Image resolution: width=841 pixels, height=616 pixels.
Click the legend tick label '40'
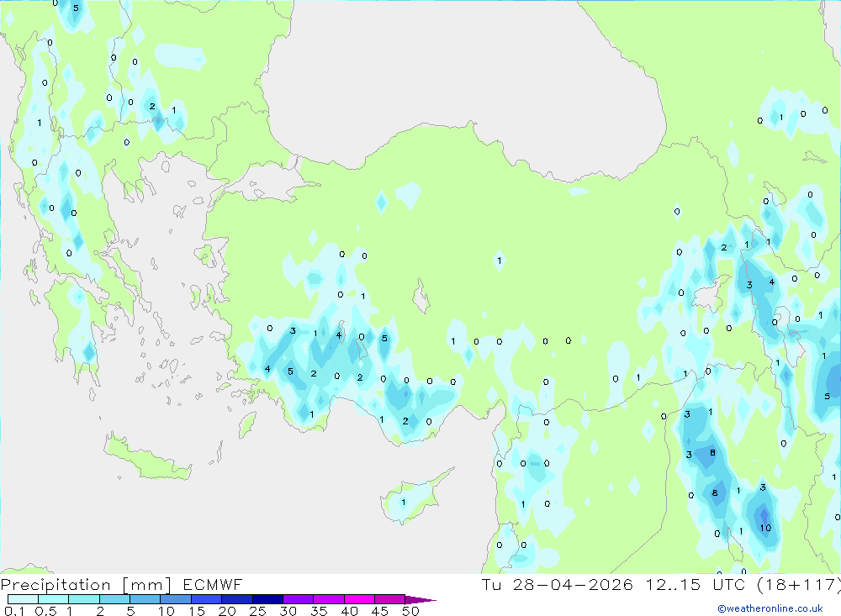tap(349, 611)
